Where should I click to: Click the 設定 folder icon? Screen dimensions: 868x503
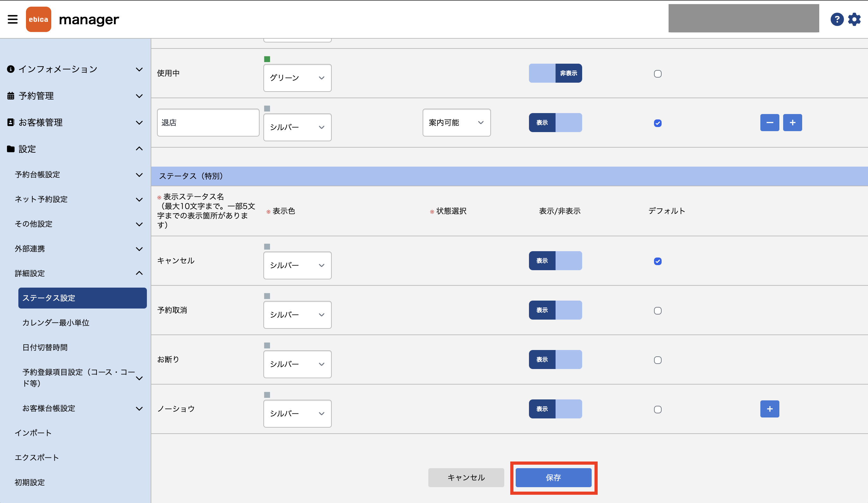11,149
